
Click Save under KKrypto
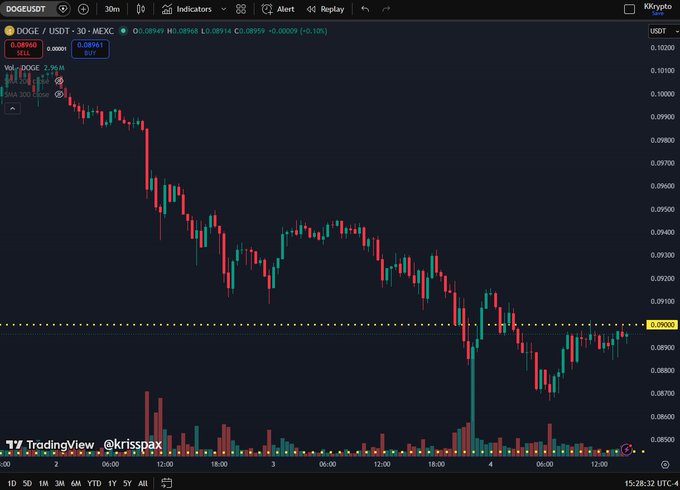point(657,13)
